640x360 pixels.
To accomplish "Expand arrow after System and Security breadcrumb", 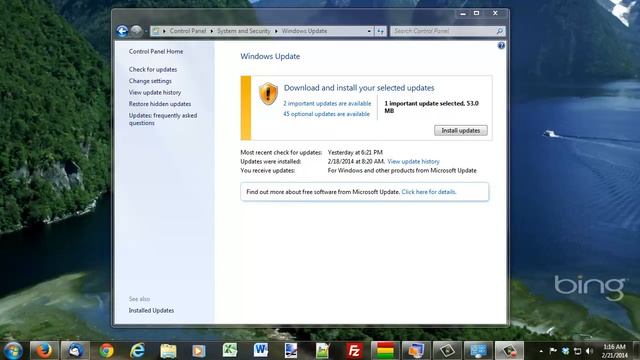I will click(x=276, y=31).
